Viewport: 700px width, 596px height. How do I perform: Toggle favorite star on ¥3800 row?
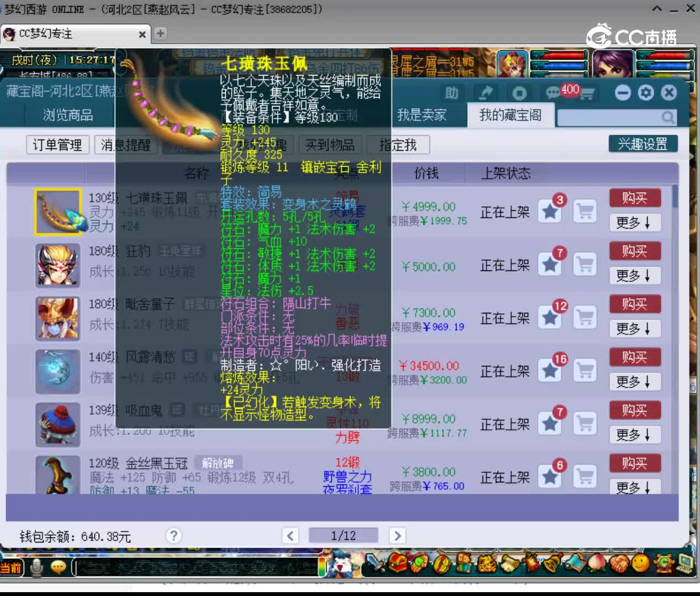tap(550, 476)
